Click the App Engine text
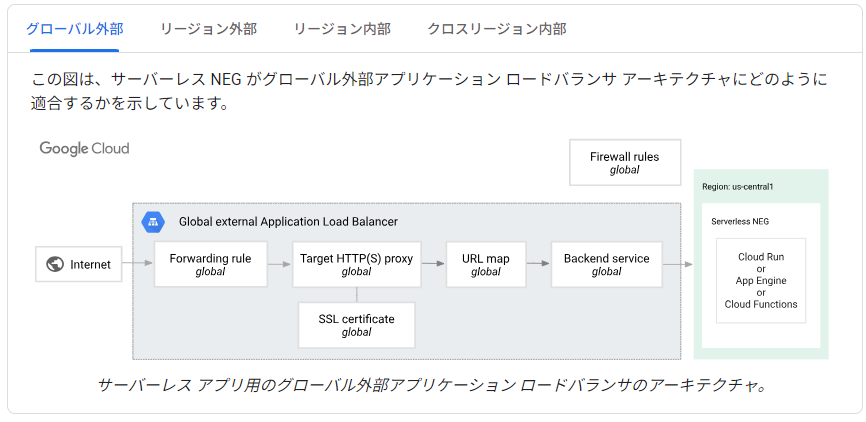The height and width of the screenshot is (422, 866). coord(761,281)
